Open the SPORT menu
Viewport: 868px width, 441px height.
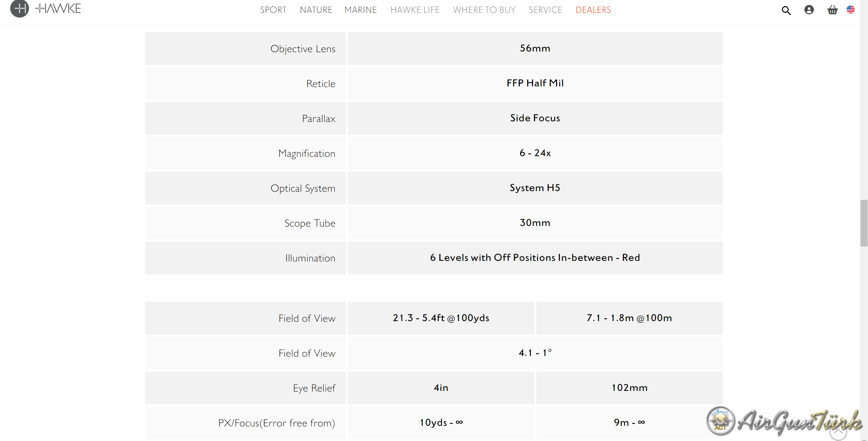point(273,10)
